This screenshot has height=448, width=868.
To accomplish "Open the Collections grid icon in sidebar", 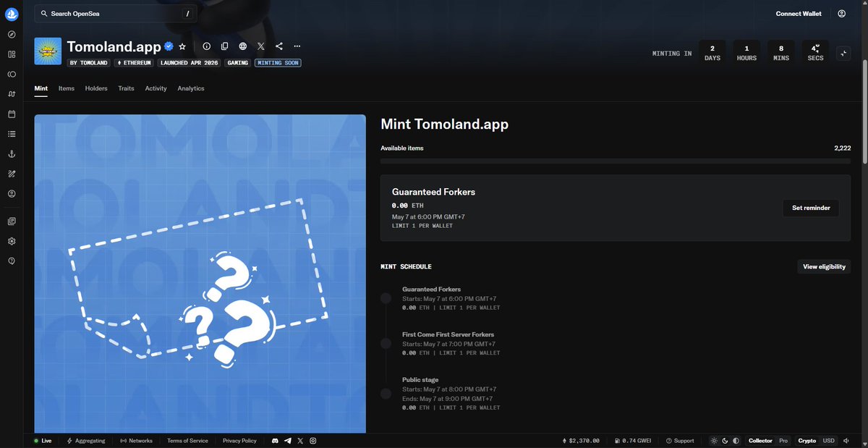I will click(12, 54).
